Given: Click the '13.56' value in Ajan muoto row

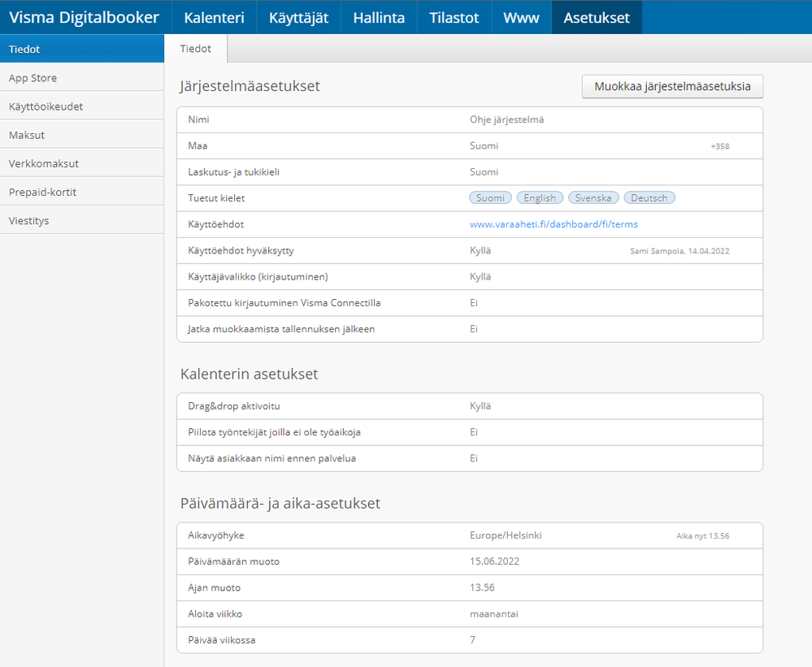Looking at the screenshot, I should pyautogui.click(x=482, y=587).
